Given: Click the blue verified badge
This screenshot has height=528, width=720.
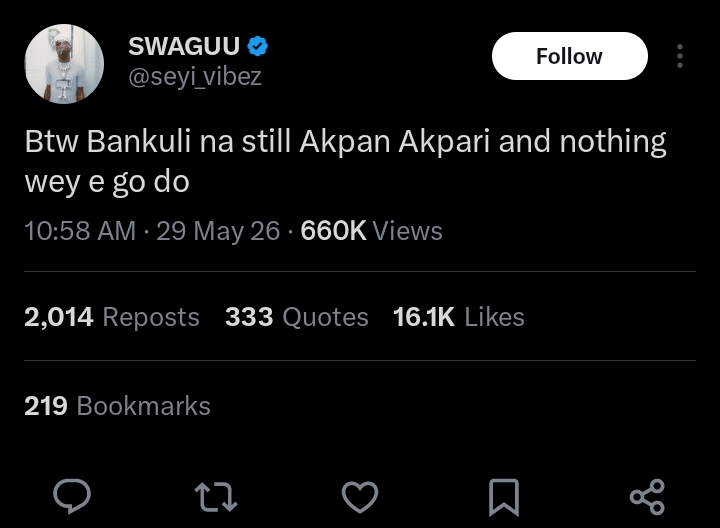Looking at the screenshot, I should coord(258,46).
